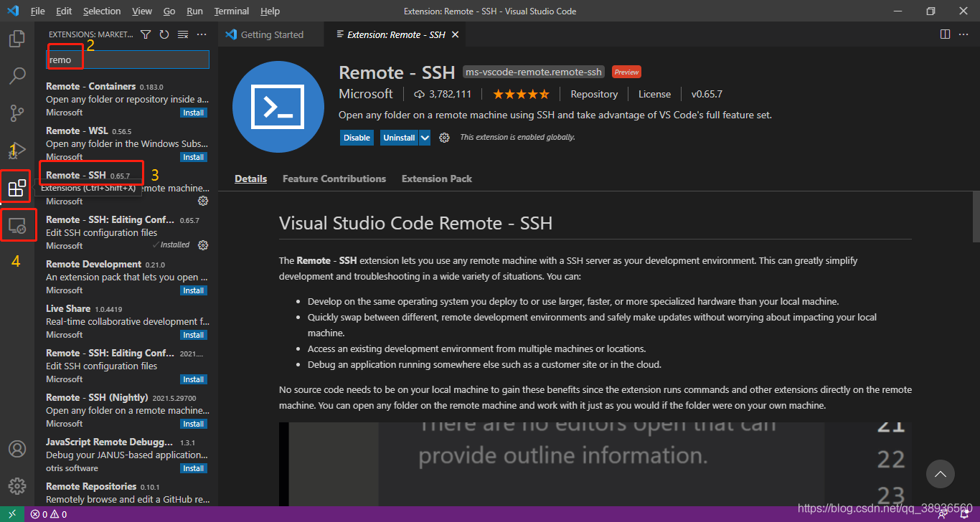Click the version number v0.65.7
Screen dimensions: 980x522
click(707, 94)
